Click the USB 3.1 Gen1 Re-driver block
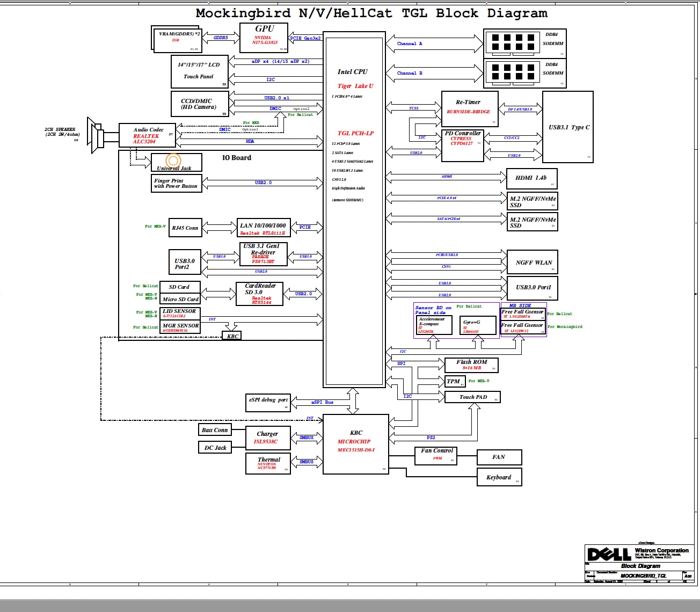 pyautogui.click(x=263, y=254)
